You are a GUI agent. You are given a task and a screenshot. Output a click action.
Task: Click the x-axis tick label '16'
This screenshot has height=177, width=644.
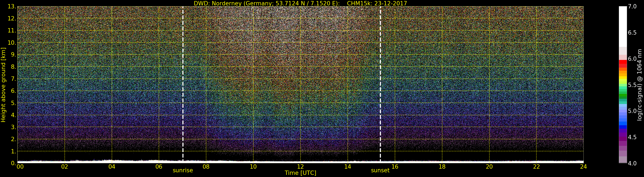pyautogui.click(x=395, y=167)
